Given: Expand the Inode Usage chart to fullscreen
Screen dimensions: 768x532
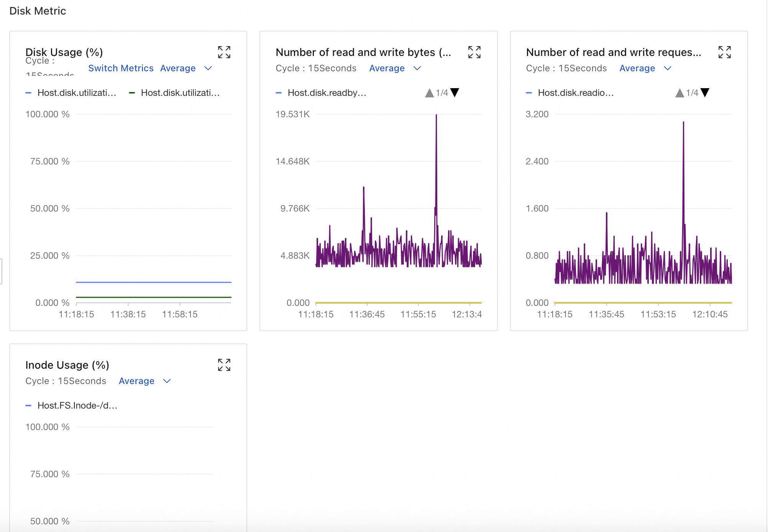Looking at the screenshot, I should 224,365.
